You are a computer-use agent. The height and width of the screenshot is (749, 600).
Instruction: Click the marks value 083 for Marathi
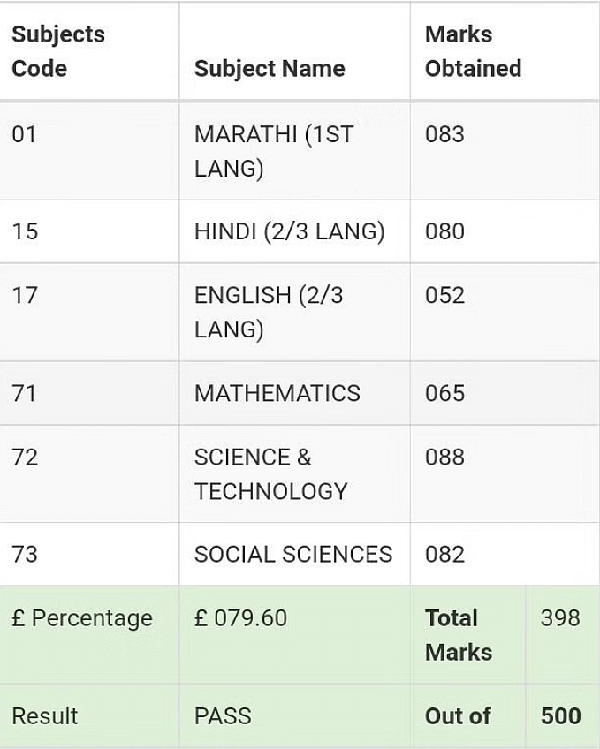coord(445,134)
